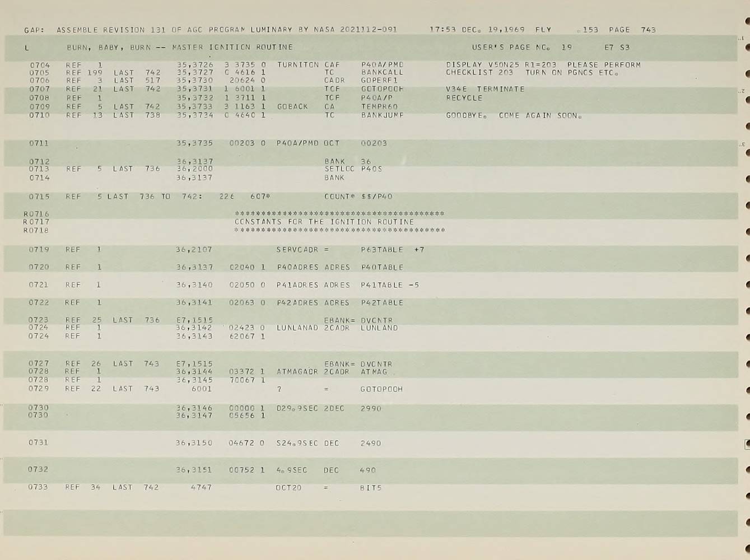Click the comment 'DISPLAY V50N25 R1=203 PLEASE PERFORM'
The height and width of the screenshot is (560, 750).
point(543,65)
